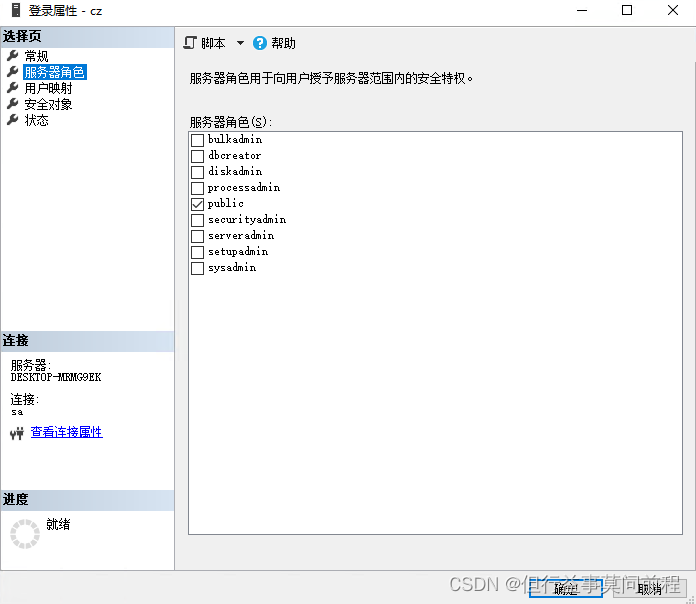
Task: Select the securityadmin role name
Action: click(247, 220)
